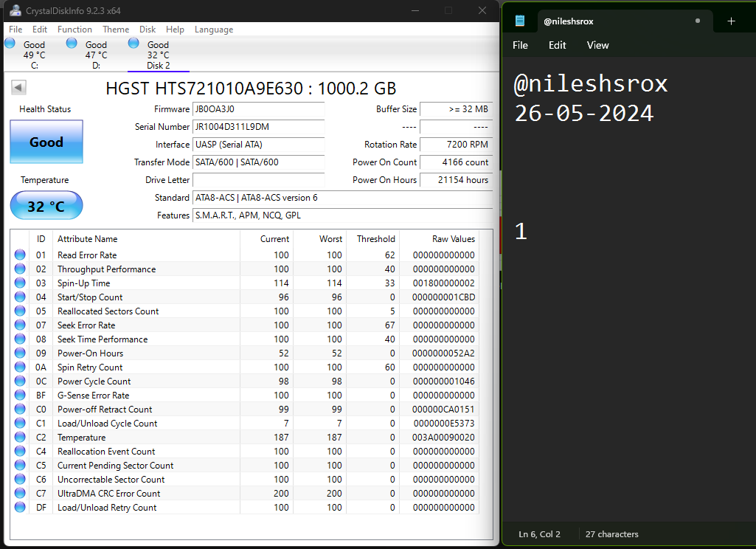The image size is (756, 549).
Task: Click the Good health status button
Action: (x=46, y=142)
